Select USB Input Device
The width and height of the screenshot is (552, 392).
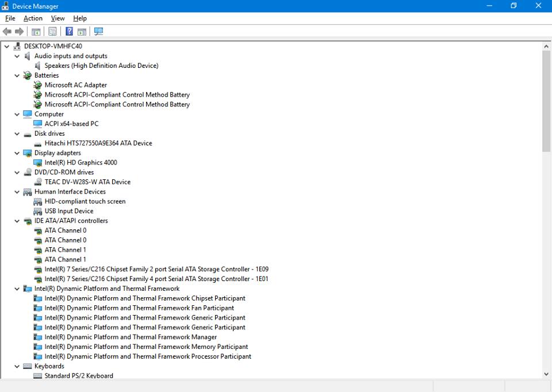pyautogui.click(x=69, y=211)
